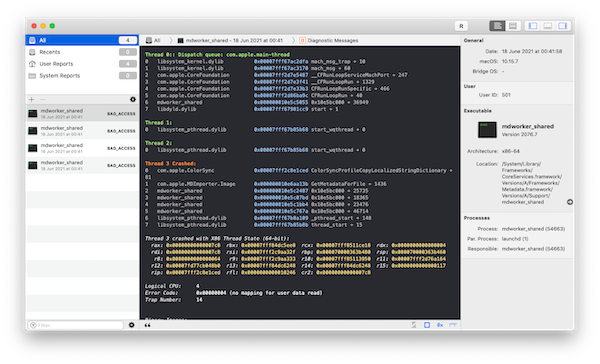The height and width of the screenshot is (364, 600).
Task: Click the Par. Process value launchd (1)
Action: [515, 239]
